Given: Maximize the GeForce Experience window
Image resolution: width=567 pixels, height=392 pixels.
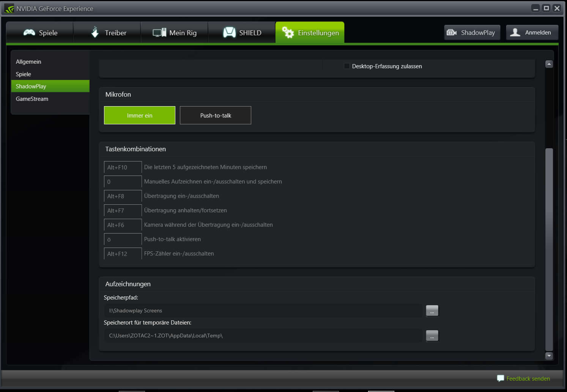Looking at the screenshot, I should [546, 8].
